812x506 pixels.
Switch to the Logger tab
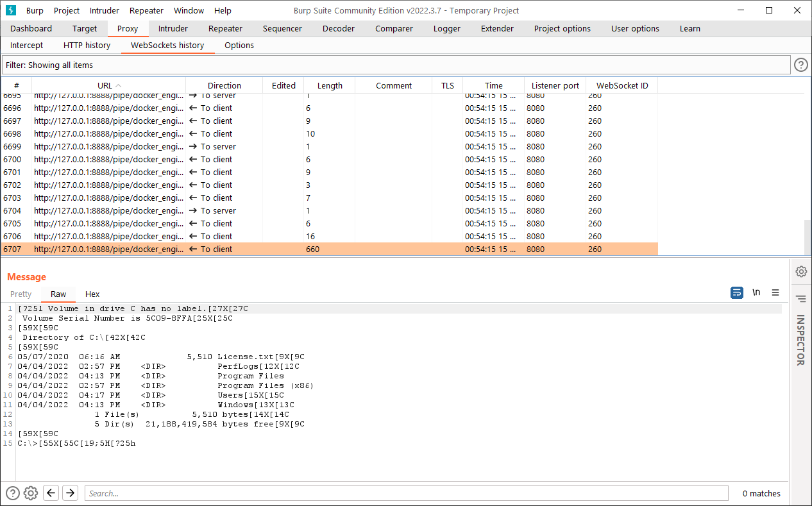(446, 28)
